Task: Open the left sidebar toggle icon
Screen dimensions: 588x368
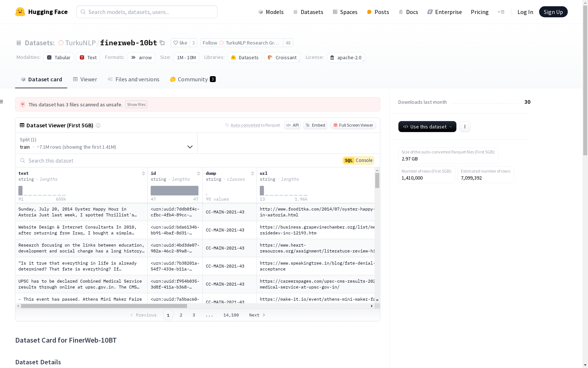Action: 2,102
